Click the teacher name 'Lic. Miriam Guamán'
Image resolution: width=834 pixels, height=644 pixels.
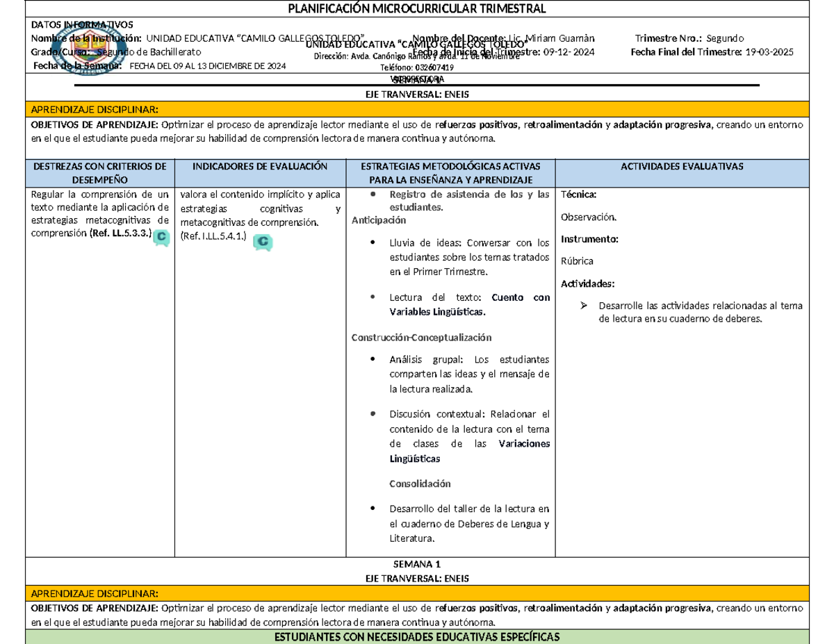[x=551, y=38]
